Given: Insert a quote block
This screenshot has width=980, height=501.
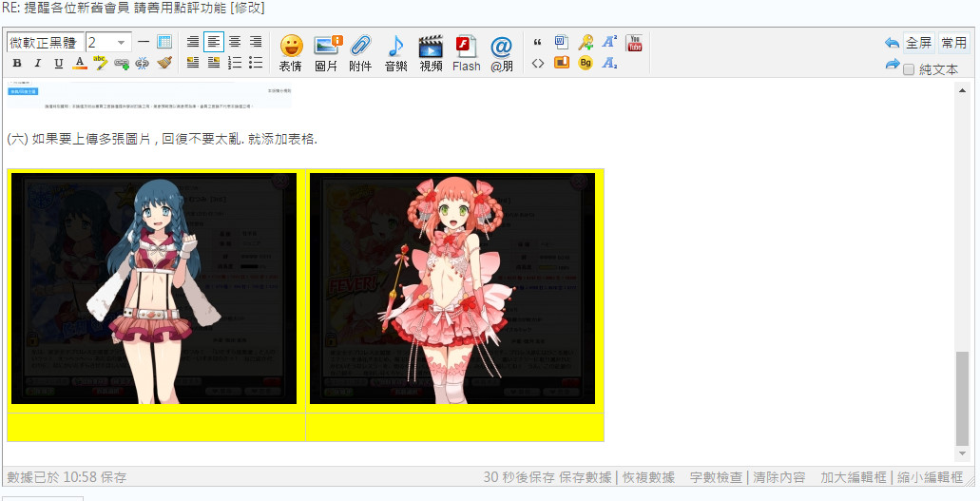Looking at the screenshot, I should [537, 43].
